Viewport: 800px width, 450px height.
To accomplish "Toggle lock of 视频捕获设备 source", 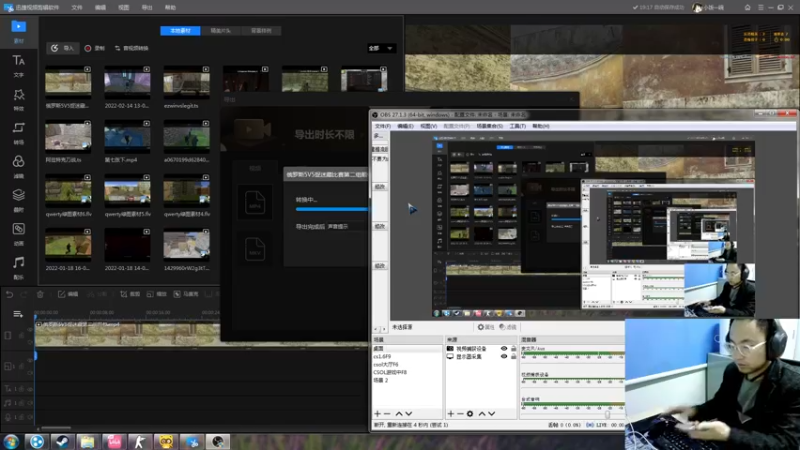I will (513, 348).
